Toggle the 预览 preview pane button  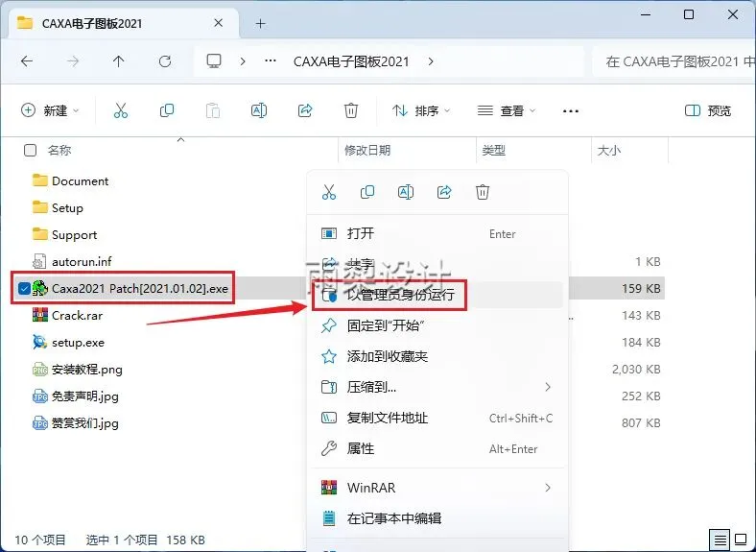708,111
